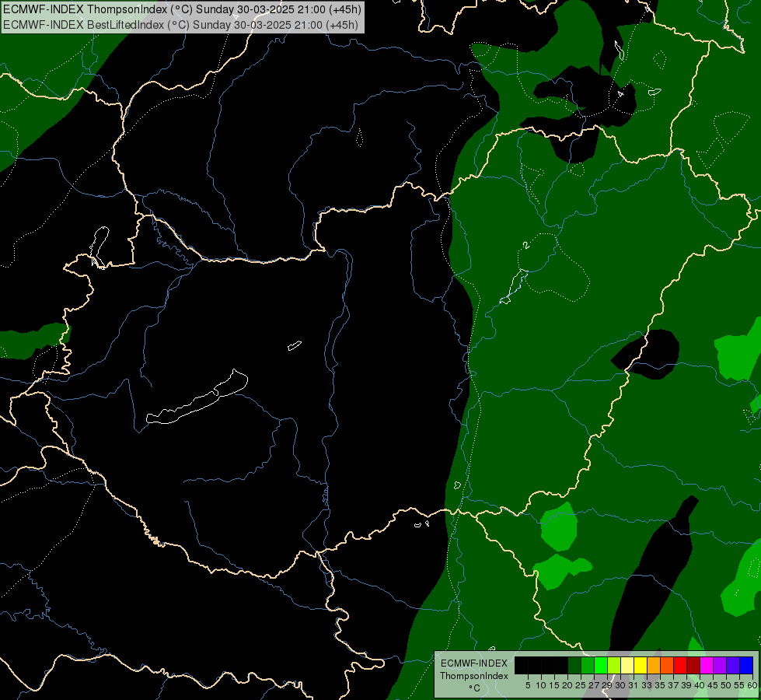Pick the purple 45–50 legend swatch
Viewport: 761px width, 700px height.
(720, 665)
